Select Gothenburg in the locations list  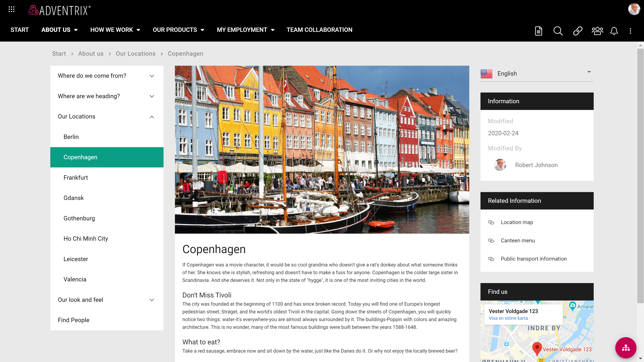tap(79, 218)
